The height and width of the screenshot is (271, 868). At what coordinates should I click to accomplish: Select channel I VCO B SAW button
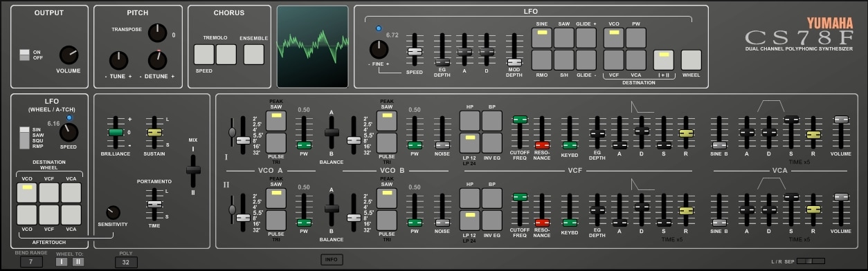pyautogui.click(x=387, y=120)
